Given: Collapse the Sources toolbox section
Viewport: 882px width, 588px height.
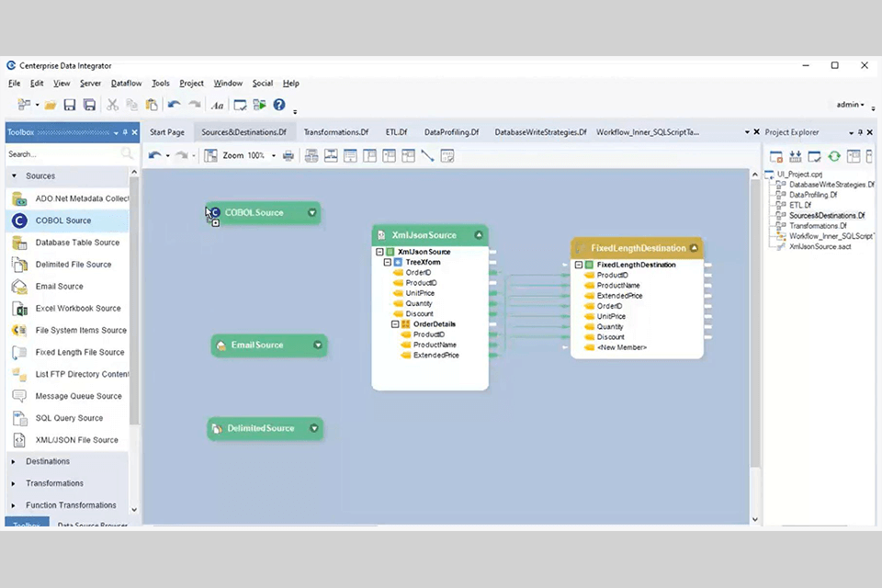Looking at the screenshot, I should tap(14, 175).
